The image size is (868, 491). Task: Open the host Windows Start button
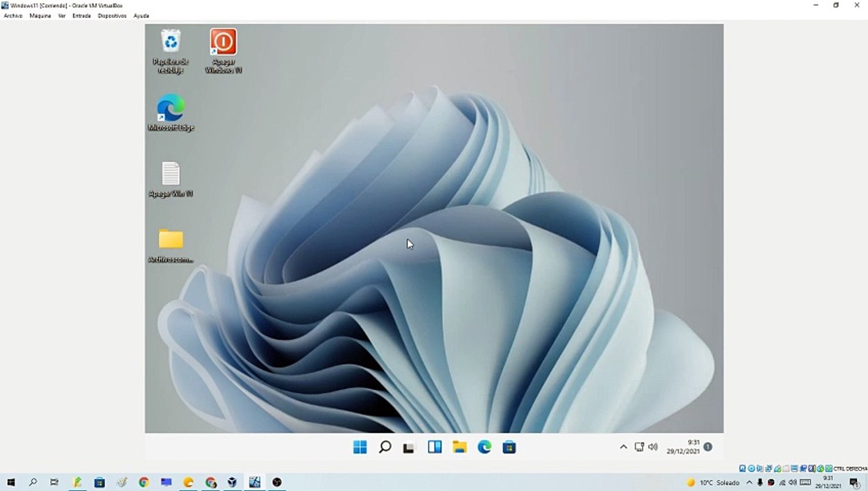[11, 482]
